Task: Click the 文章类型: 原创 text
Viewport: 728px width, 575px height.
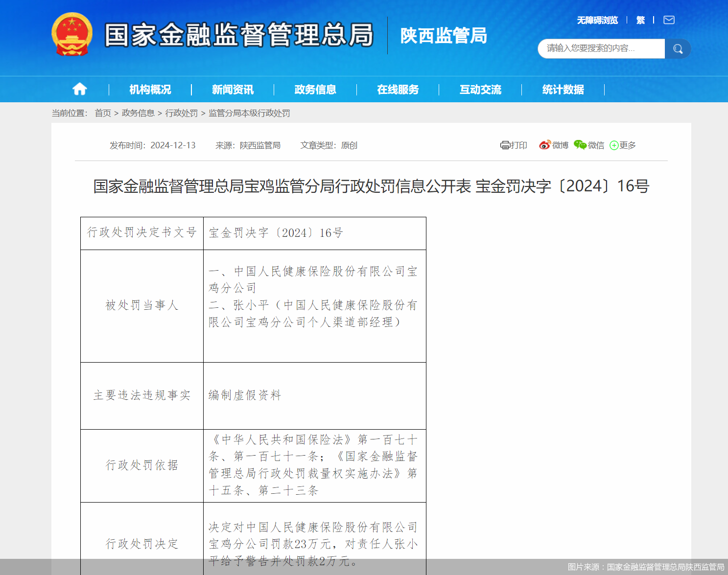Action: (329, 145)
